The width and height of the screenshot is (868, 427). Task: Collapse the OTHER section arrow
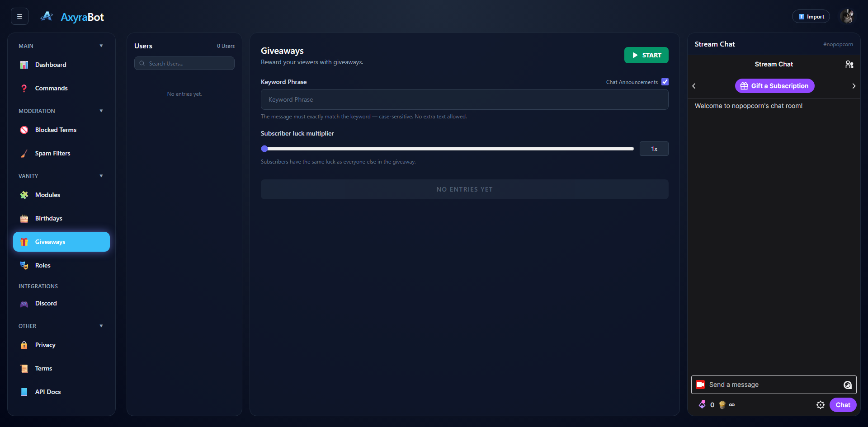point(101,326)
